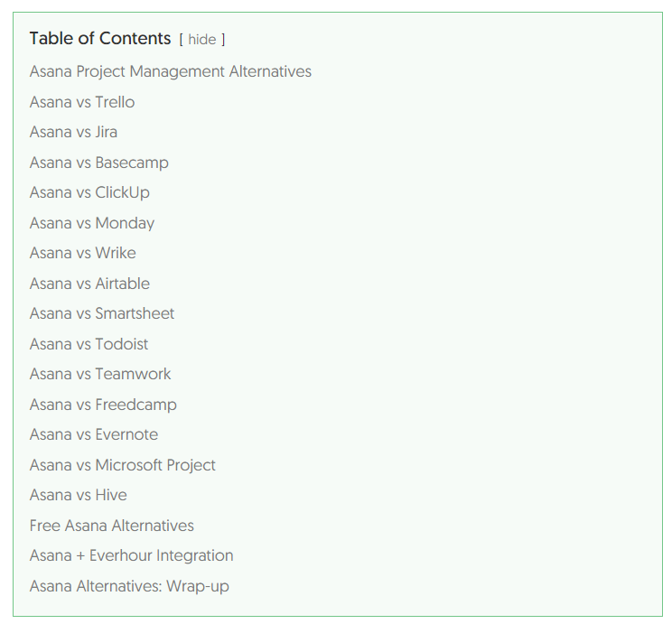Jump to Asana + Everhour Integration

coord(132,555)
